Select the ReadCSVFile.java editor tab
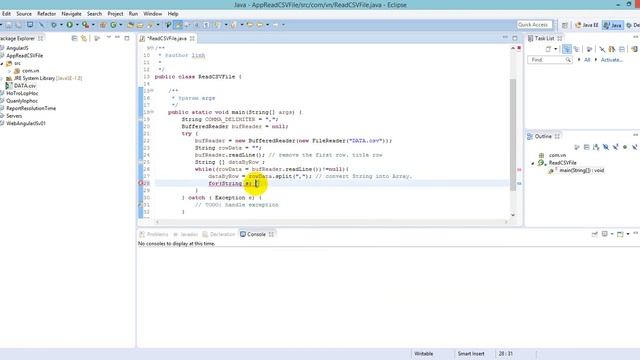The width and height of the screenshot is (640, 360). click(167, 38)
